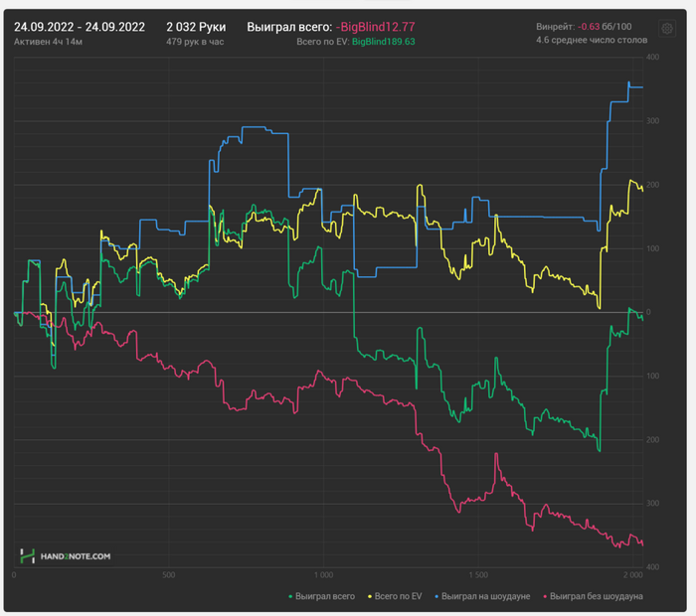The width and height of the screenshot is (696, 616).
Task: Click blue dot beside 'Выиграл на шоудауне'
Action: (435, 596)
